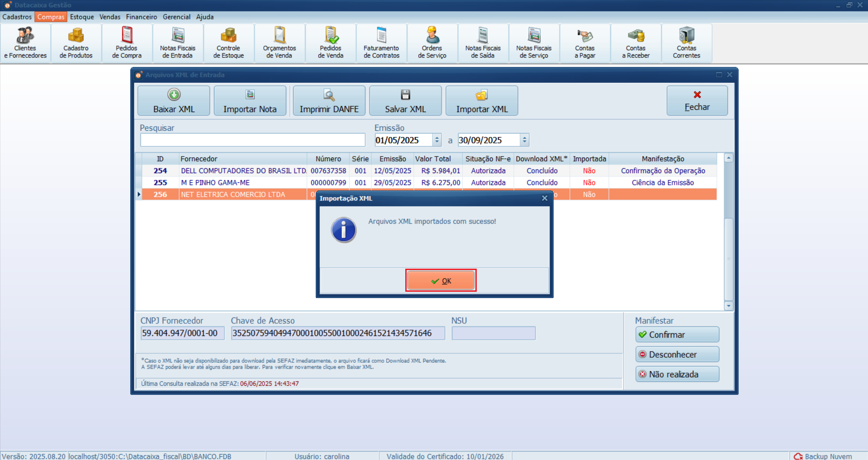The image size is (868, 460).
Task: Open Pedidos de Compra
Action: [x=127, y=43]
